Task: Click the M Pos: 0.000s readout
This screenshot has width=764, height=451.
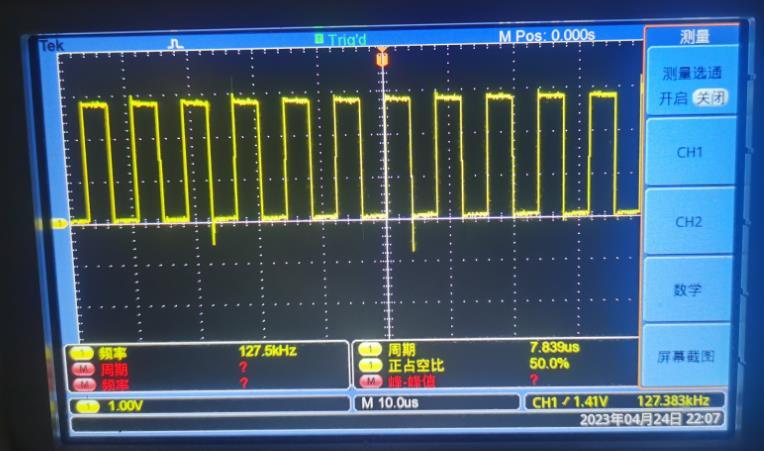Action: pyautogui.click(x=547, y=35)
